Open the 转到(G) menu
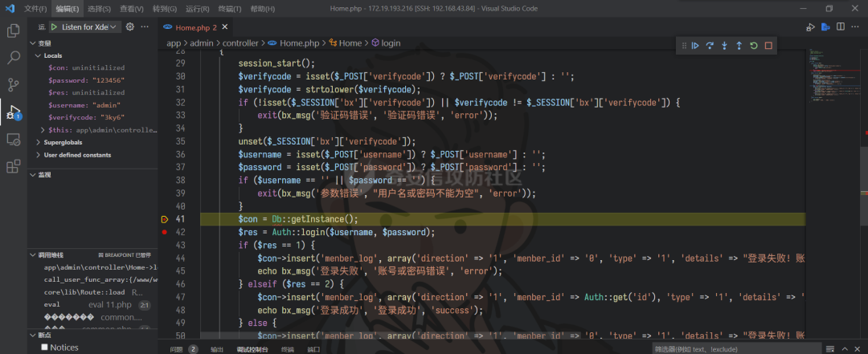The image size is (868, 354). 165,9
